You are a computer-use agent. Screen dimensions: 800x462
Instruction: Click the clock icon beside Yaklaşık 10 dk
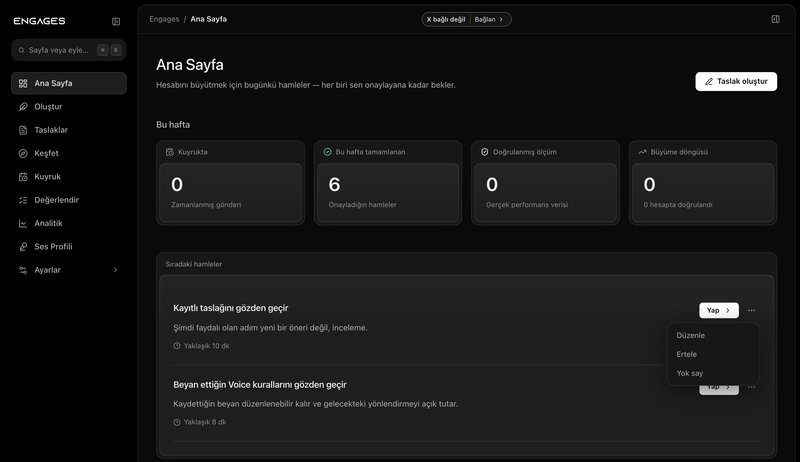coord(177,346)
